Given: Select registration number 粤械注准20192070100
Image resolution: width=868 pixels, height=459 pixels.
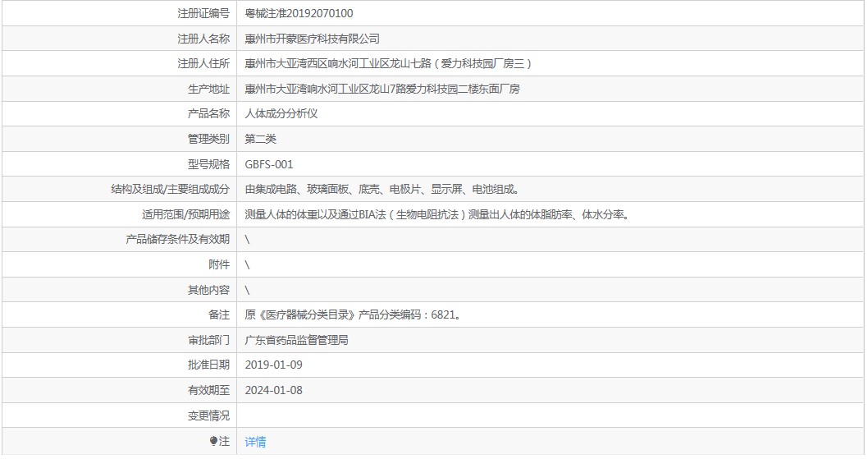Looking at the screenshot, I should coord(299,13).
